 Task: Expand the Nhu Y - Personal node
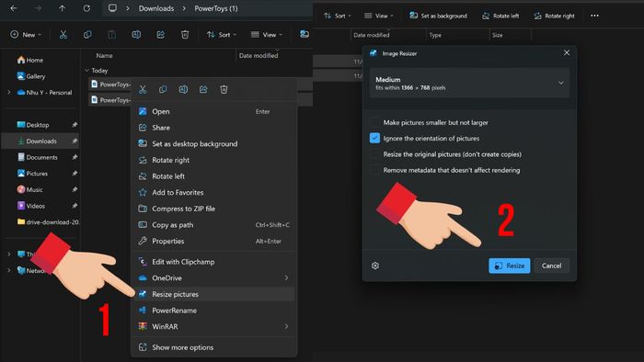[x=8, y=93]
